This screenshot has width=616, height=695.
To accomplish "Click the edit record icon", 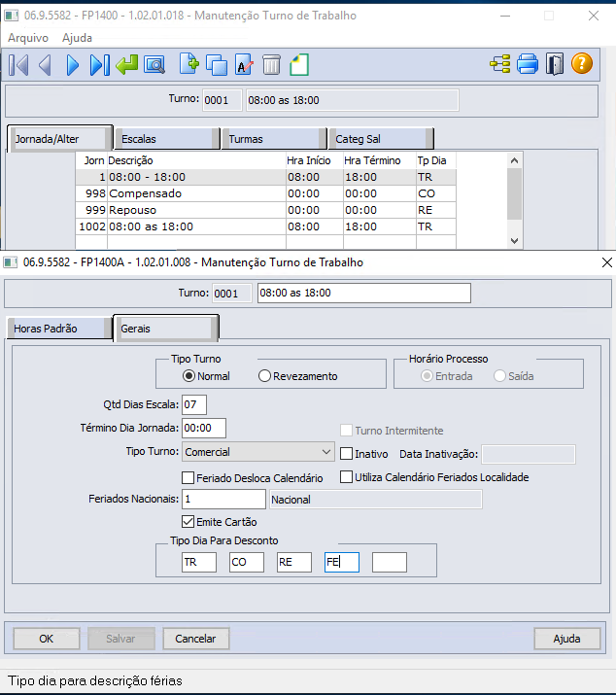I will (244, 65).
